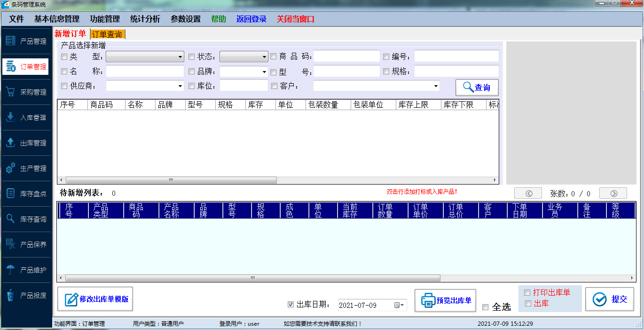644x330 pixels.
Task: Enable the 状态 filter checkbox
Action: pos(191,57)
